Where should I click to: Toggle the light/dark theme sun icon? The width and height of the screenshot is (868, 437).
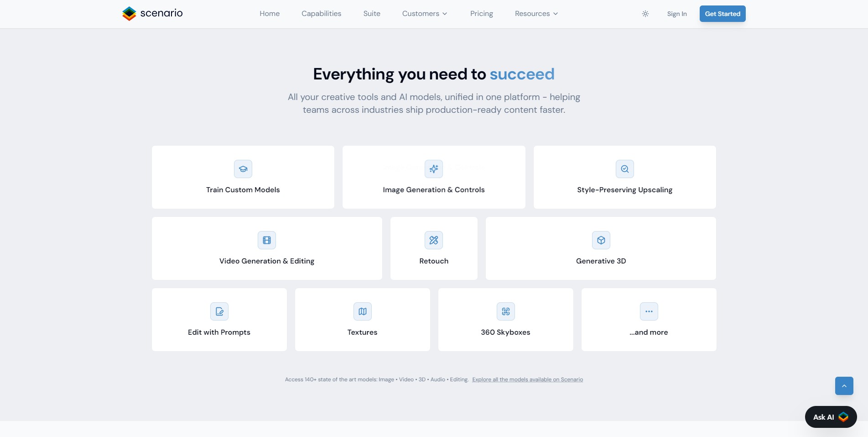pos(645,14)
